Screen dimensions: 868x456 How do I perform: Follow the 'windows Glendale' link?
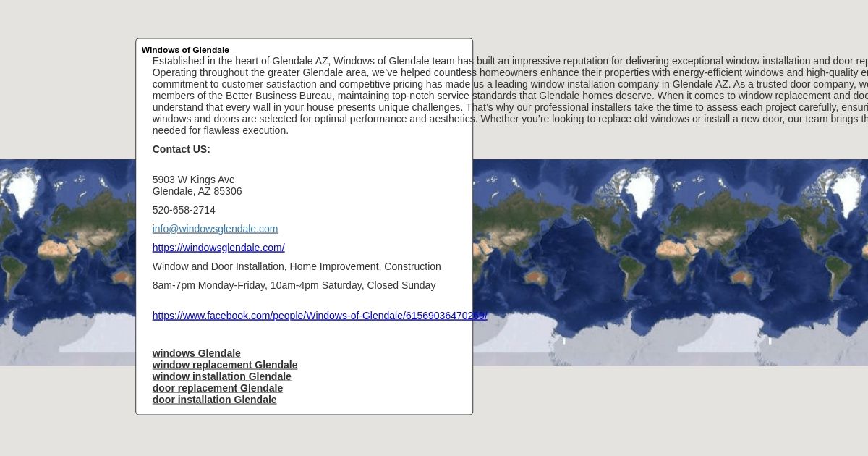[x=196, y=353]
